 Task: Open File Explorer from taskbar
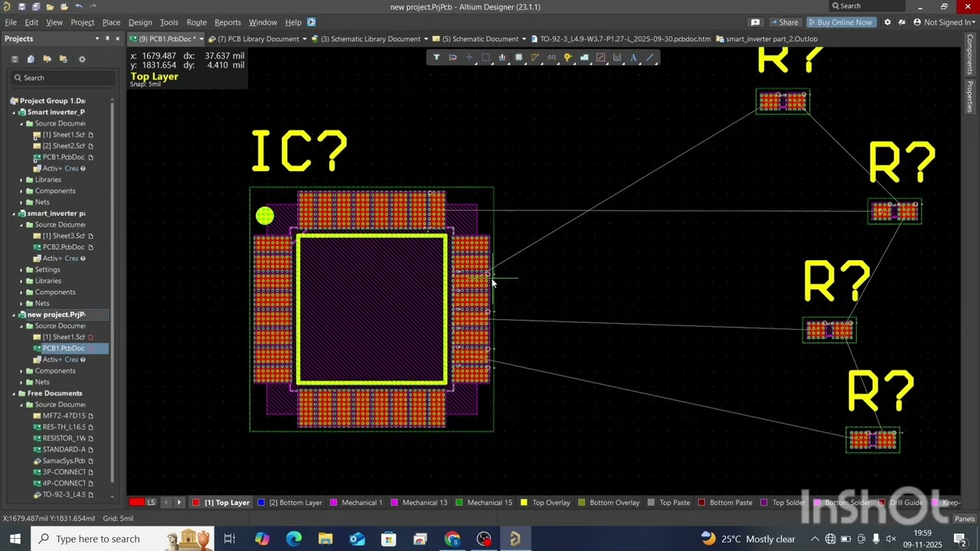pos(325,539)
